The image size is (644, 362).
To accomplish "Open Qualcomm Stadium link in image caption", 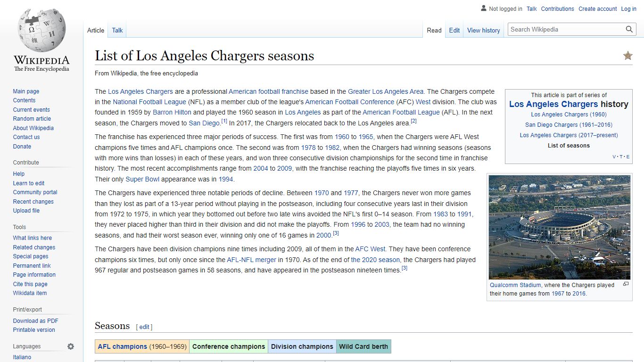I will [x=515, y=285].
